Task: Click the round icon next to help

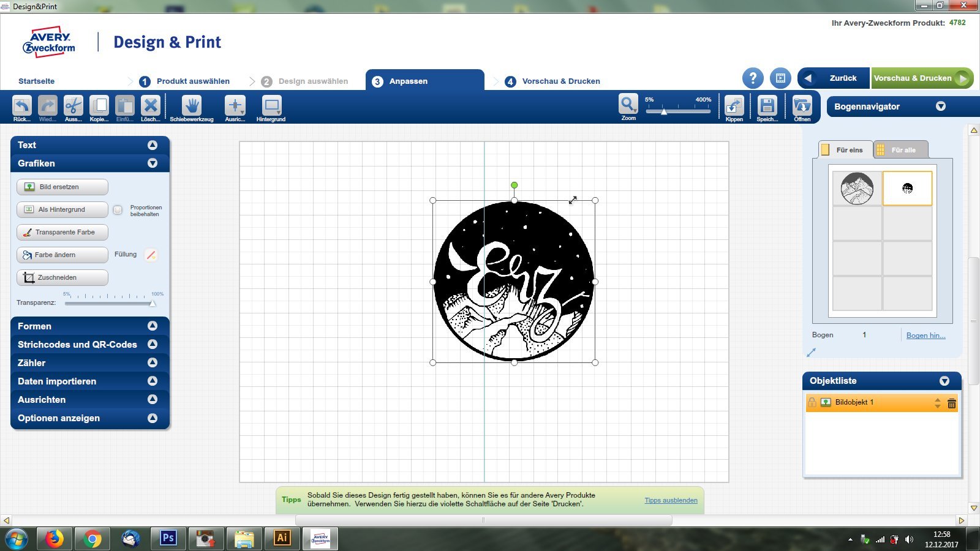Action: tap(780, 78)
